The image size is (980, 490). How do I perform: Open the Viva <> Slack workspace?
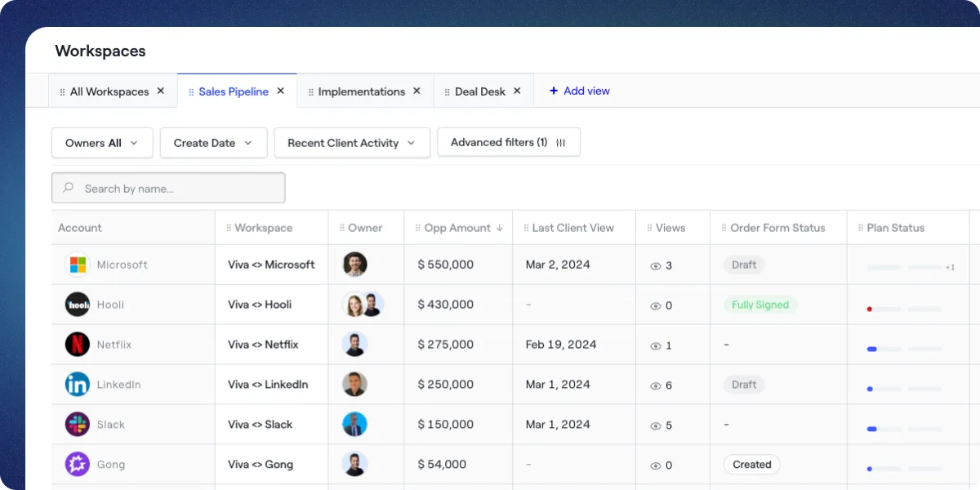pos(260,425)
